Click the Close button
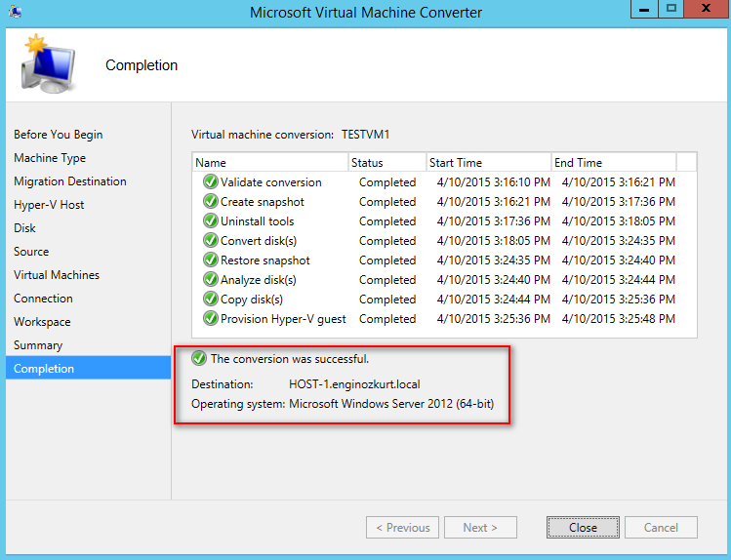 (583, 528)
